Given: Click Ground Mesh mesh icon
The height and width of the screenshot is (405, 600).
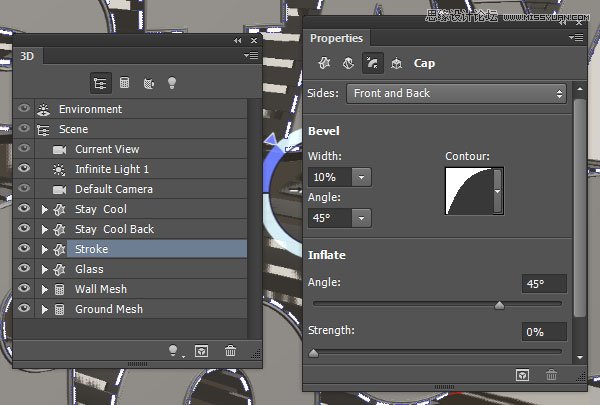Looking at the screenshot, I should [59, 309].
